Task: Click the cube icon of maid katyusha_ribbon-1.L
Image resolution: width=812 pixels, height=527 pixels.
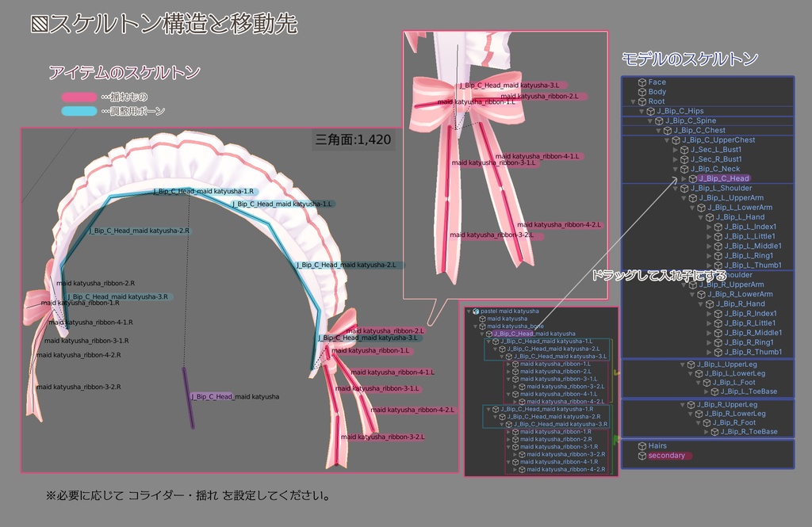Action: click(515, 365)
